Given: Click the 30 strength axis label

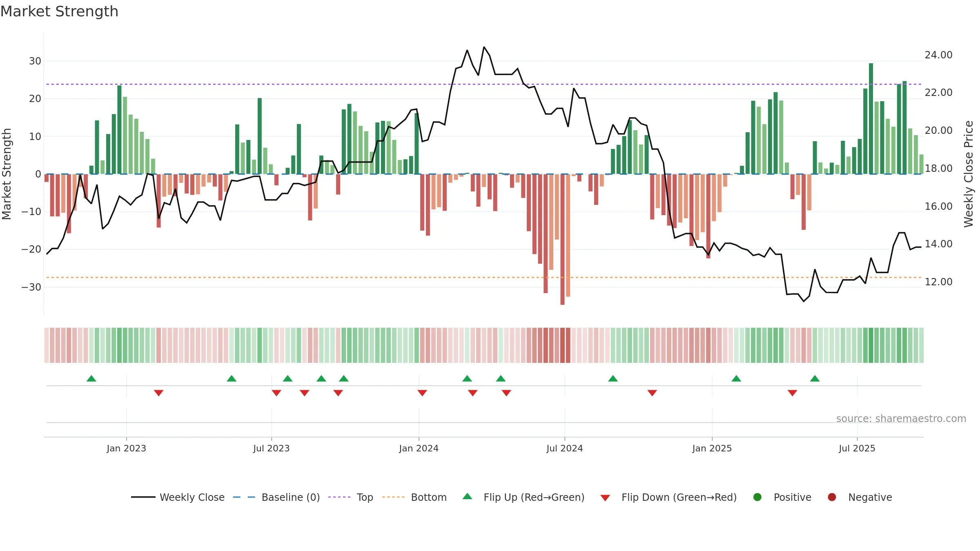Looking at the screenshot, I should coord(35,61).
